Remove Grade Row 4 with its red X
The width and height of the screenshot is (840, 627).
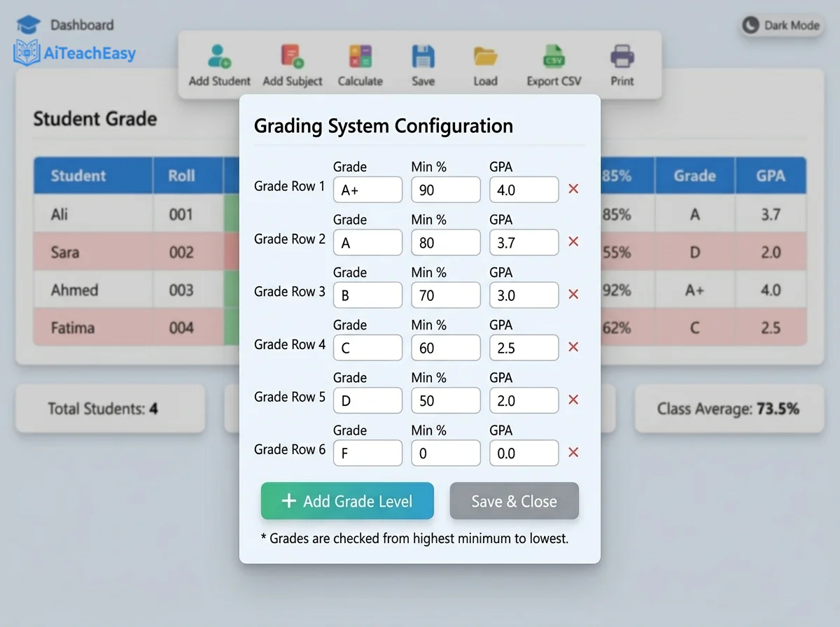tap(573, 346)
